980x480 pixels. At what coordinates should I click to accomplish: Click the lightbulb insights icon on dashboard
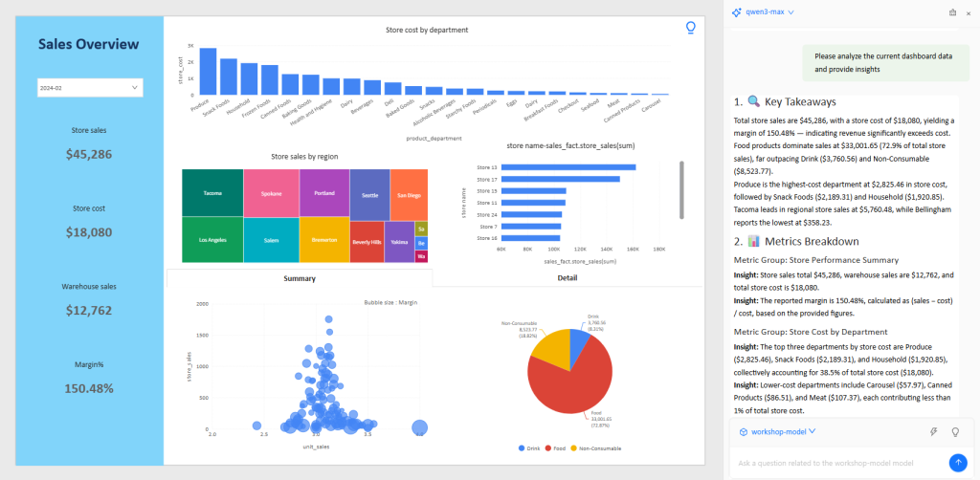point(690,29)
